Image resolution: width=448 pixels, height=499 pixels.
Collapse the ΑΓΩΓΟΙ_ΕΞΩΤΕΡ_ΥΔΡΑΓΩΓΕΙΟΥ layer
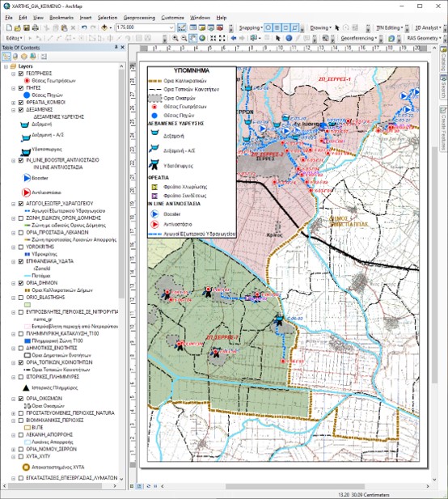pos(14,204)
